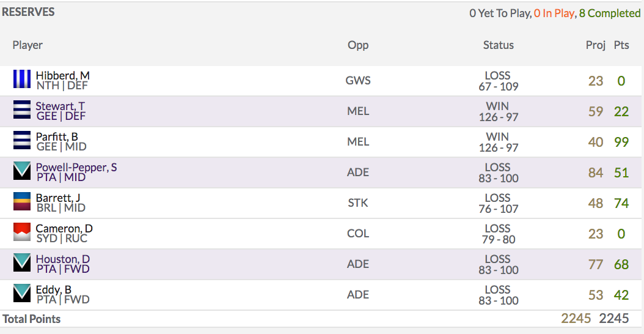Click Port Adelaide icon beside Eddy, B
644x334 pixels.
(22, 293)
